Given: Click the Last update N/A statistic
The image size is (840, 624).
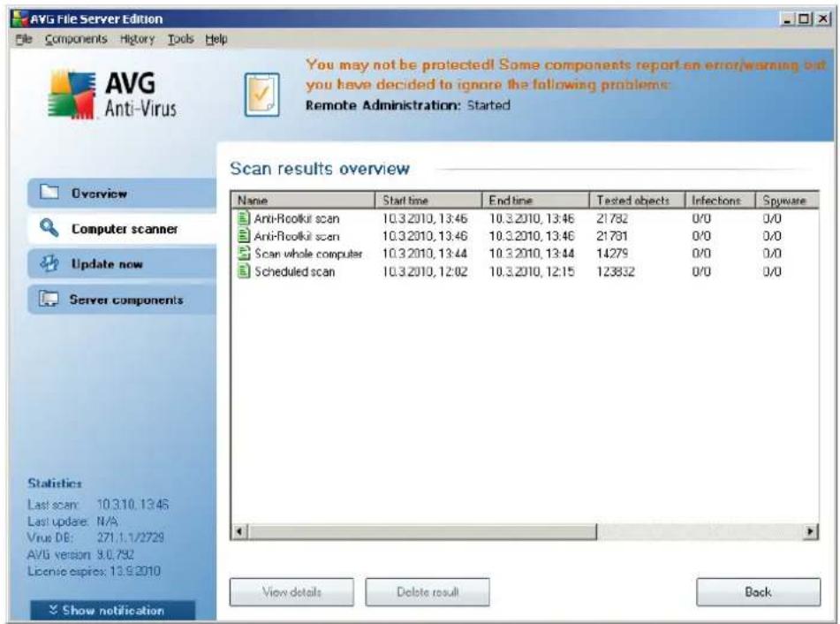Looking at the screenshot, I should pos(72,521).
